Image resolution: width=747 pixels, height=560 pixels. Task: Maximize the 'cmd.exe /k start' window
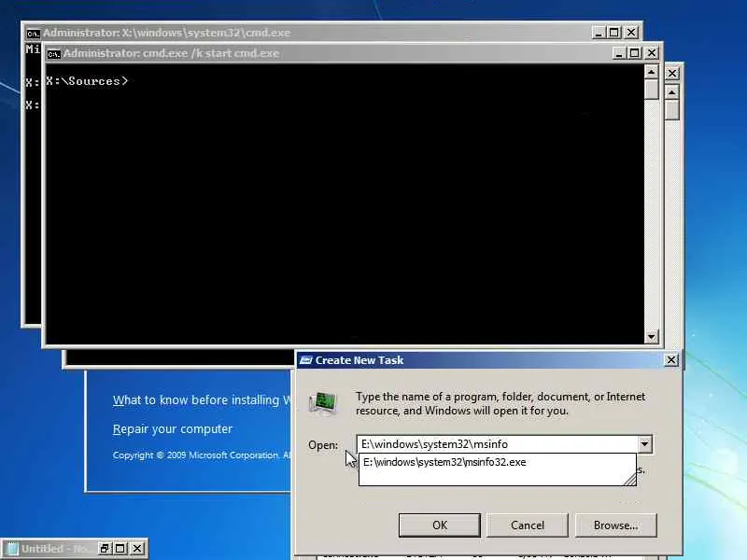[635, 53]
